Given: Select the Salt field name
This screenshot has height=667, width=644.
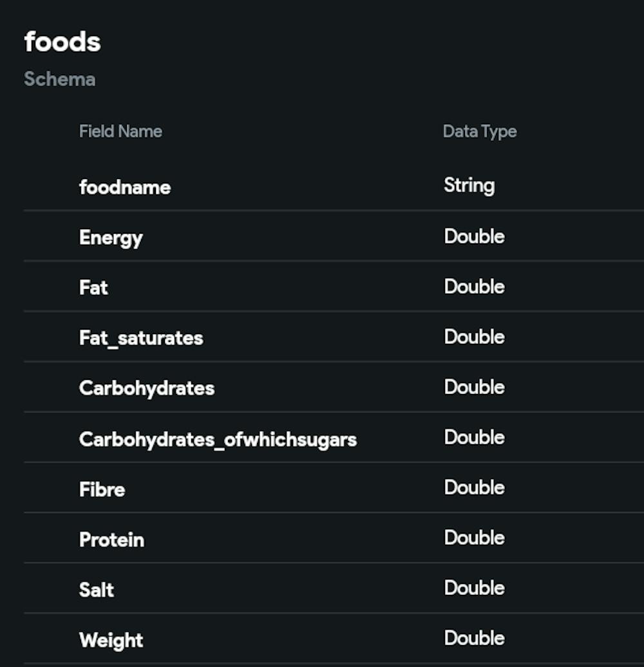Looking at the screenshot, I should [x=97, y=590].
